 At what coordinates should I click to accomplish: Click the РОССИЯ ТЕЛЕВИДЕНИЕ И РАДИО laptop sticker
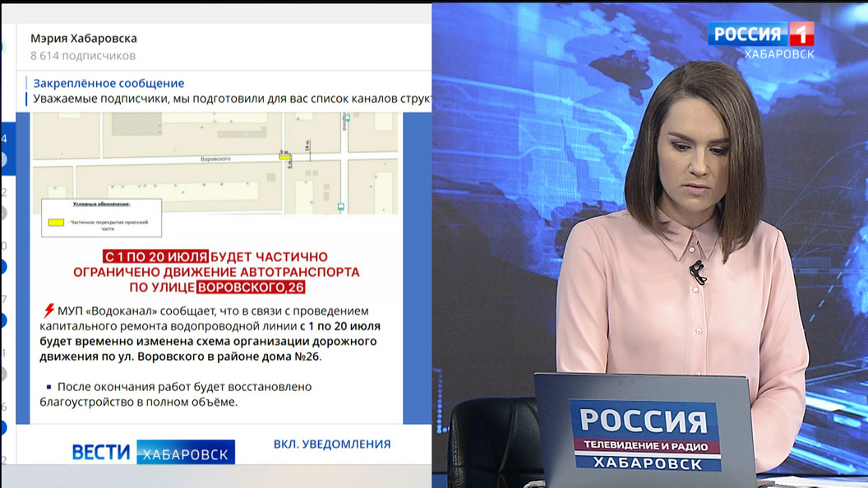[x=645, y=436]
